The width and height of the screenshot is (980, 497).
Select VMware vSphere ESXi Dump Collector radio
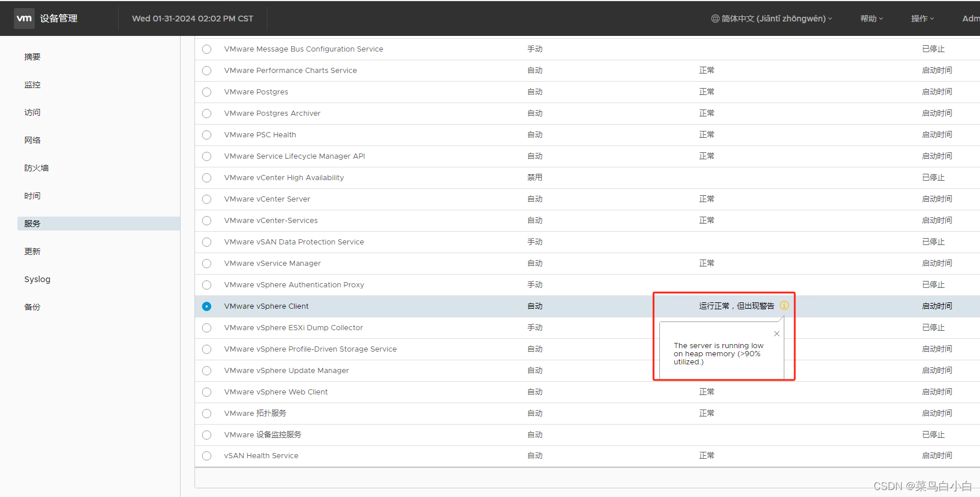[207, 328]
